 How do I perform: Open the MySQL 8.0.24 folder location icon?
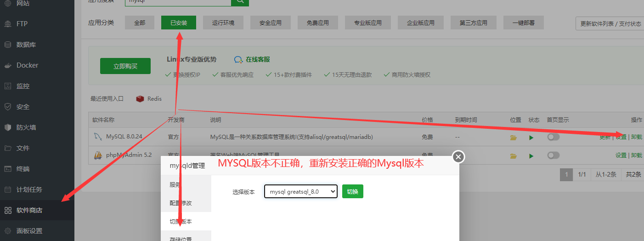(x=514, y=137)
